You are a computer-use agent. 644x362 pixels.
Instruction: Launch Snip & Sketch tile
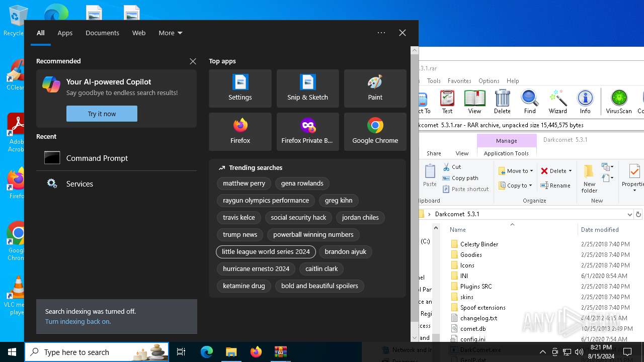point(307,88)
